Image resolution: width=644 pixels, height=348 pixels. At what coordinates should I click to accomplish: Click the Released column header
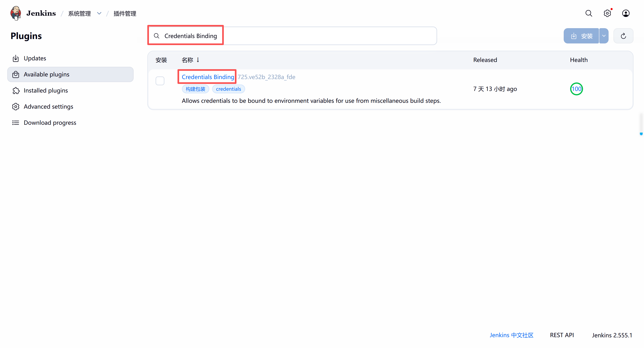pos(485,60)
